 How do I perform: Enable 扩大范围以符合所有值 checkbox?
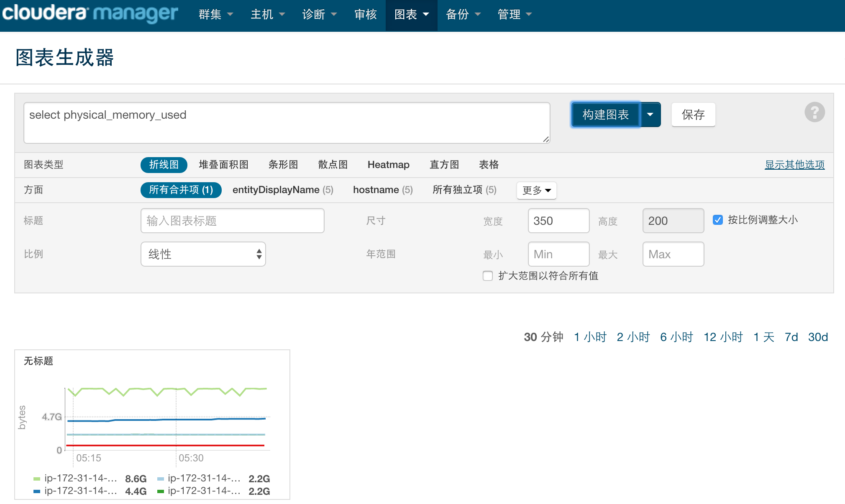pos(488,276)
